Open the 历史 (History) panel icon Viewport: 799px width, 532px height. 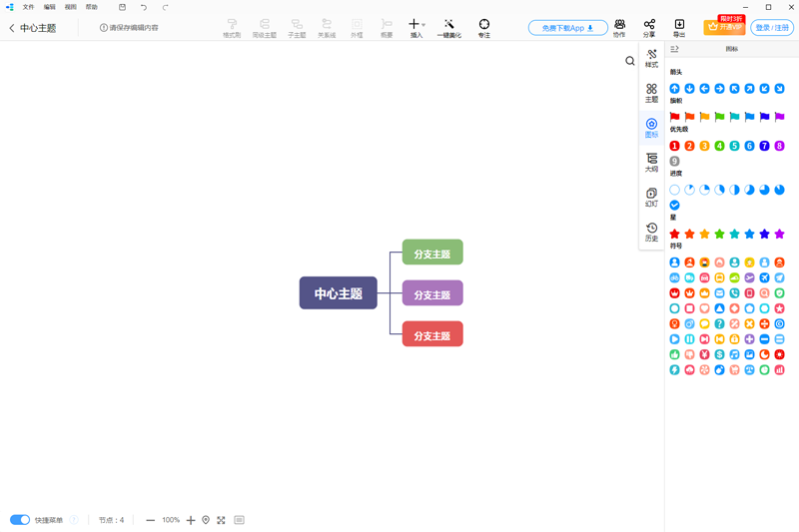click(x=651, y=232)
